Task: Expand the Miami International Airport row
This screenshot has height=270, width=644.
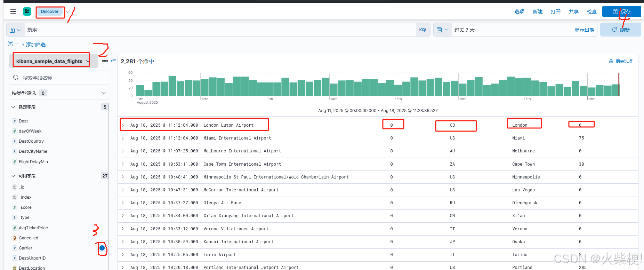Action: click(x=123, y=138)
